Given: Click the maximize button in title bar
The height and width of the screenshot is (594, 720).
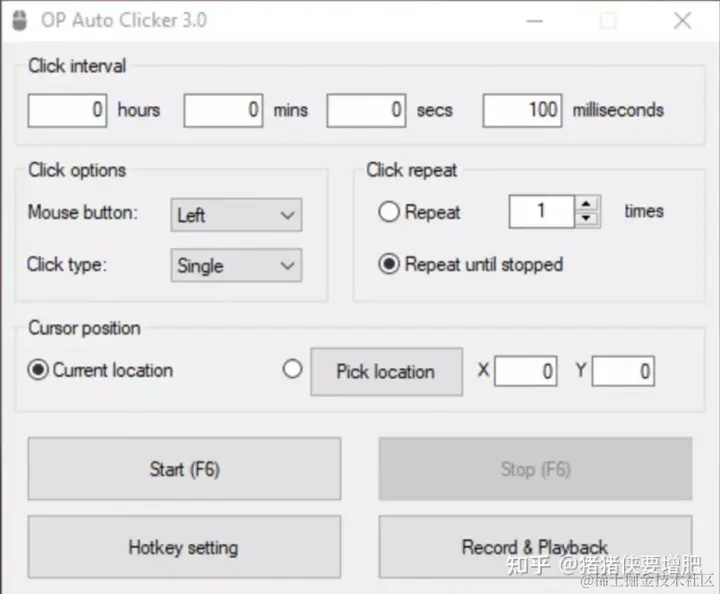Looking at the screenshot, I should click(x=608, y=21).
